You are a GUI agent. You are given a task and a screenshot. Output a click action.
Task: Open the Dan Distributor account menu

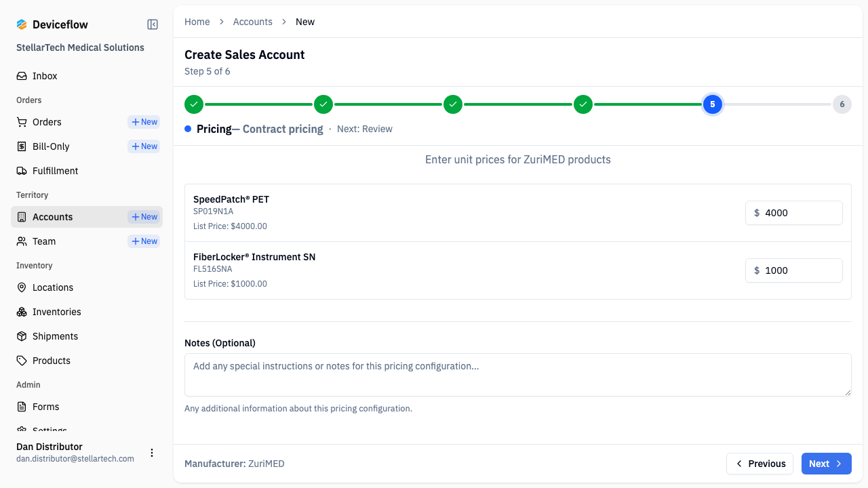(x=152, y=452)
